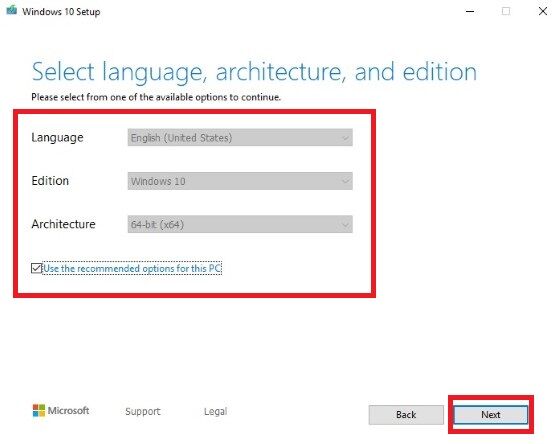Click the 'Edition' label text

(x=50, y=181)
